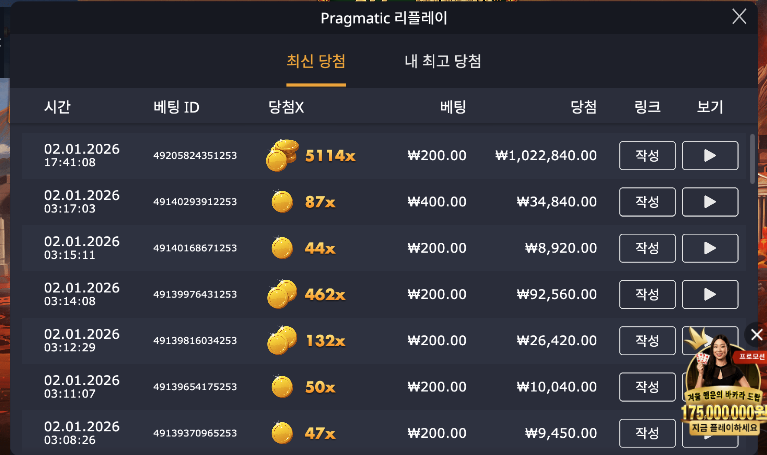This screenshot has height=455, width=767.
Task: Click the stacked coins icon beside 5114x
Action: pyautogui.click(x=282, y=155)
